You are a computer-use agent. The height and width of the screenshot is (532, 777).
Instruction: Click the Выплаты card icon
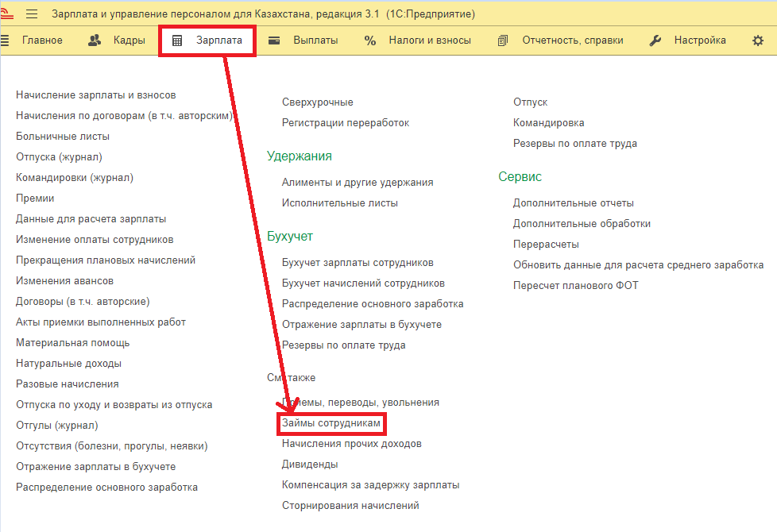tap(274, 40)
